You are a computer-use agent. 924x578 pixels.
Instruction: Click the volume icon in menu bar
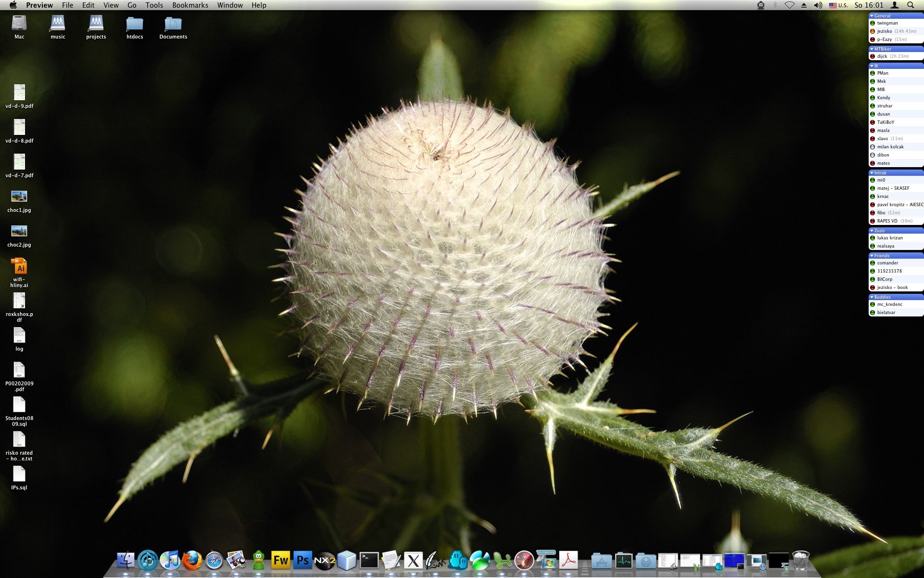(818, 5)
